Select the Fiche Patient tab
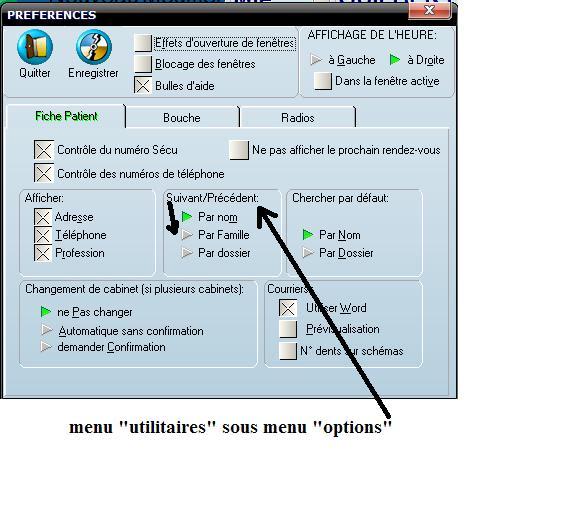This screenshot has width=563, height=515. click(x=66, y=116)
